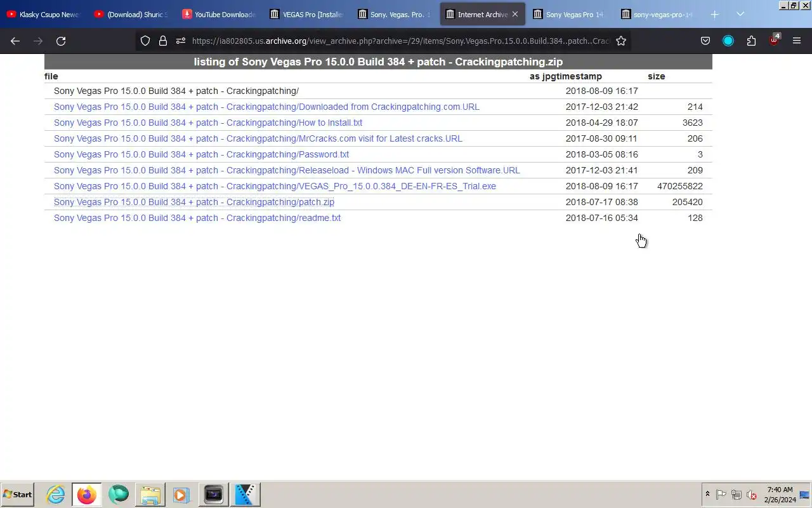The height and width of the screenshot is (508, 812).
Task: Open uBlock Origin extension icon
Action: 774,41
